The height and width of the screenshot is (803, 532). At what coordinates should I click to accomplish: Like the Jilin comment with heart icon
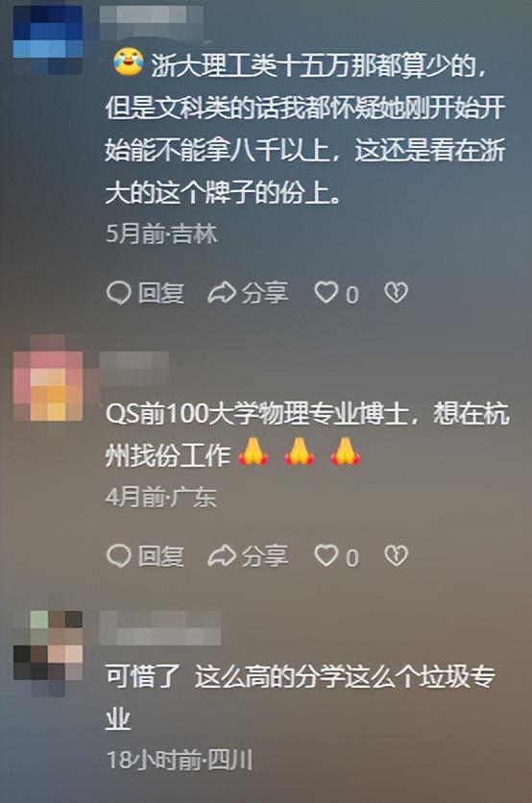coord(326,292)
